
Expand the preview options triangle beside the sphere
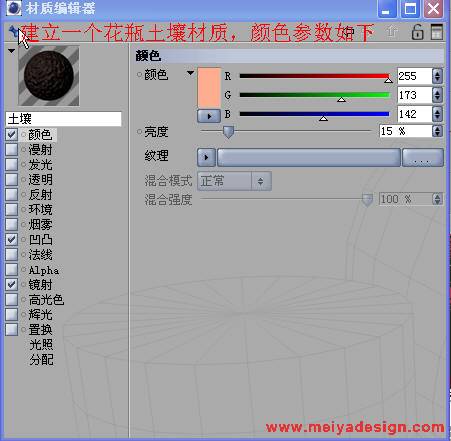[12, 51]
